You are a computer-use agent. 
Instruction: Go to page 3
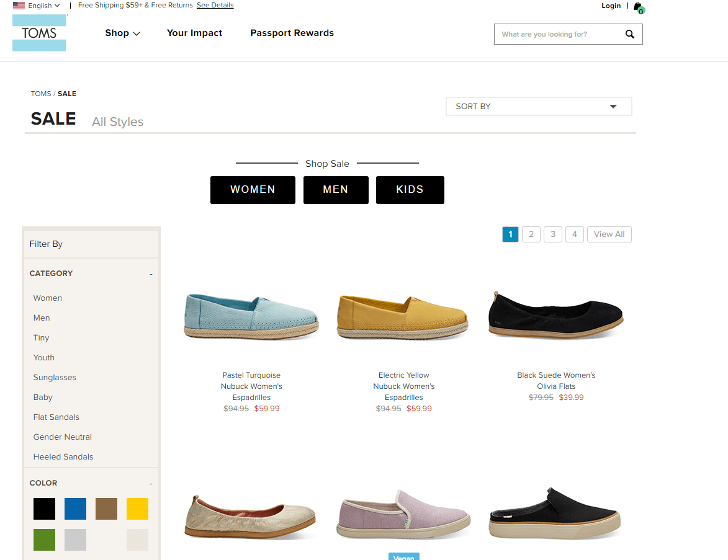coord(553,234)
